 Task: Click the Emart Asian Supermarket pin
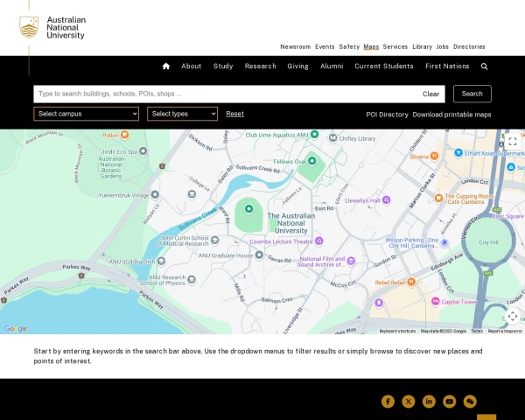[458, 153]
